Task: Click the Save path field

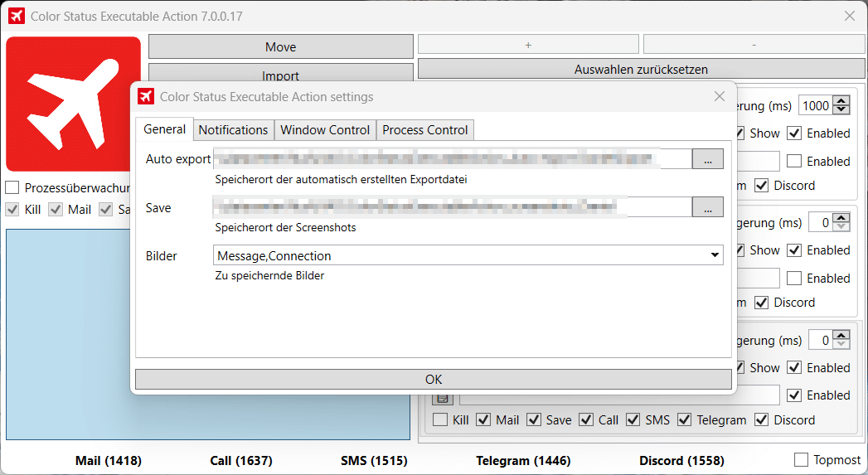Action: pyautogui.click(x=453, y=207)
